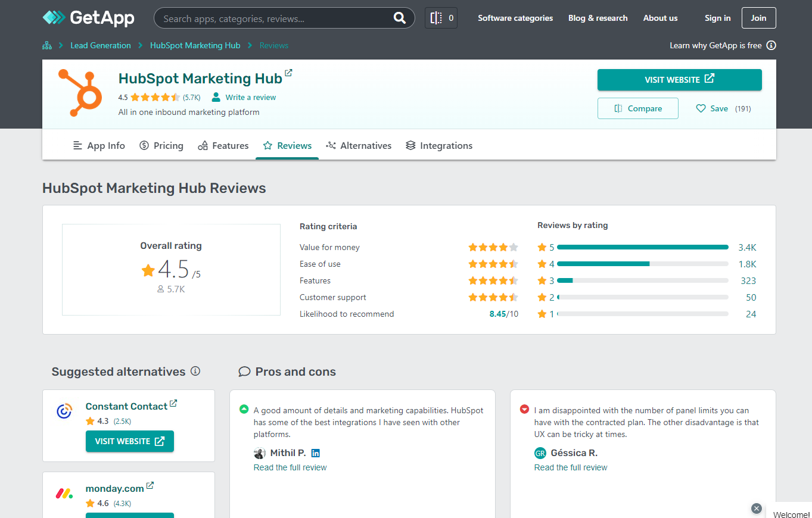Open external link icon next to Constant Contact
The image size is (812, 518).
173,403
